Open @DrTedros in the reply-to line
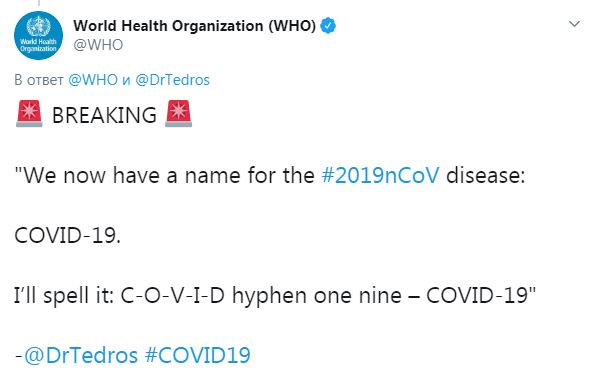 pos(172,80)
